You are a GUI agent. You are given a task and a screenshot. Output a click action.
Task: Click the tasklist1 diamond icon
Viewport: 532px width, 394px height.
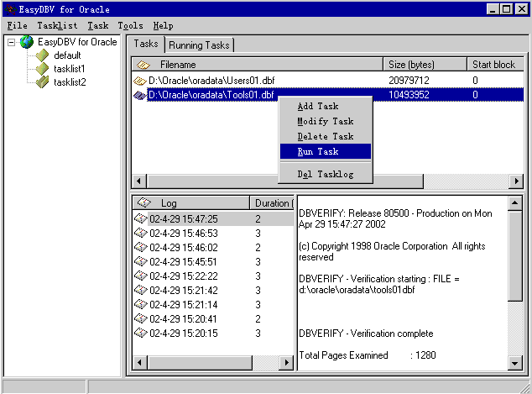coord(43,69)
